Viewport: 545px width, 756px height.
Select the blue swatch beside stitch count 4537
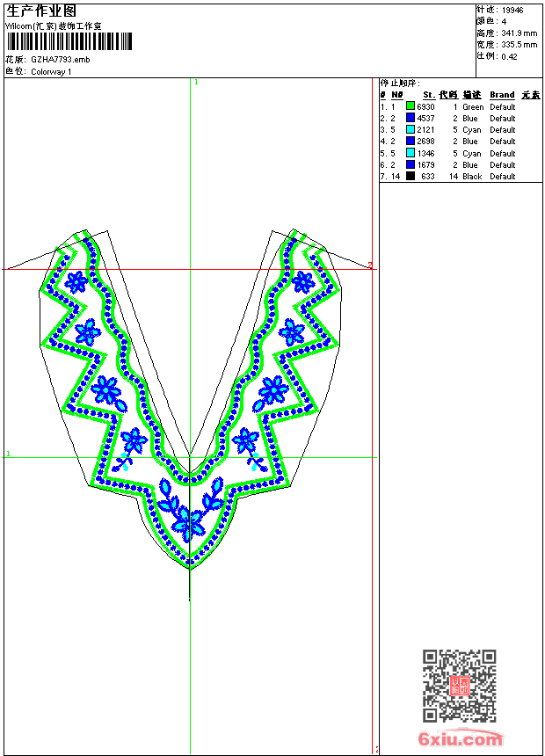tap(411, 117)
